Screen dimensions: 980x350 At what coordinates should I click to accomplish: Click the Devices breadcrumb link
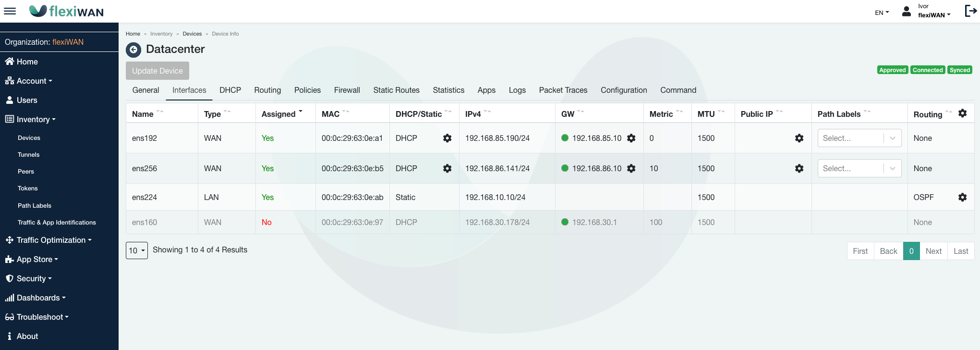(x=192, y=34)
